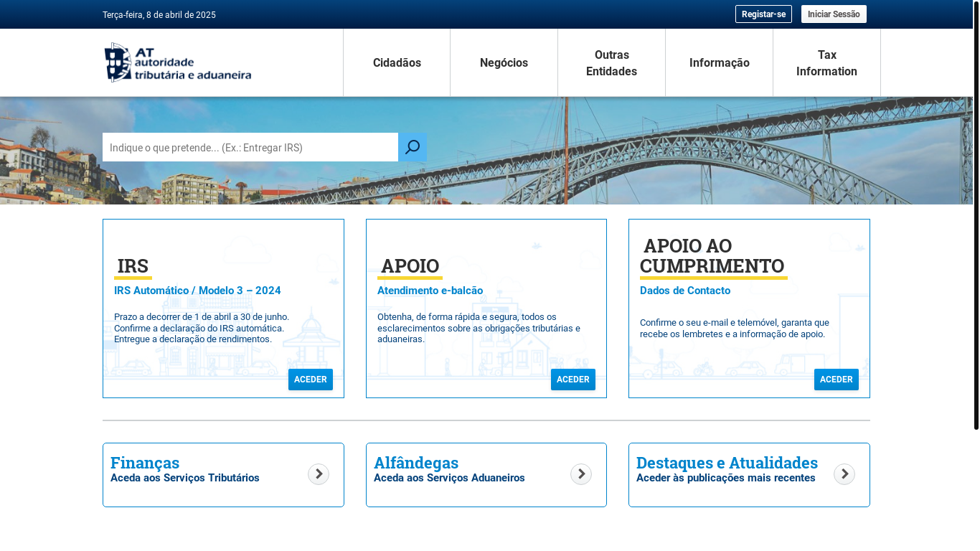Focus the 'Indique o que pretende' search field
Viewport: 980px width, 551px height.
[x=250, y=147]
